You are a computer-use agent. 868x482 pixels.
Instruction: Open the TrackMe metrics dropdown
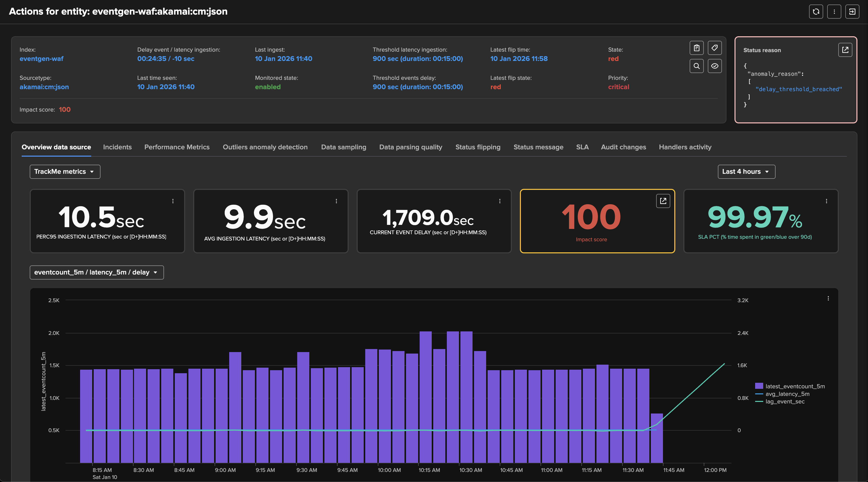pyautogui.click(x=65, y=172)
